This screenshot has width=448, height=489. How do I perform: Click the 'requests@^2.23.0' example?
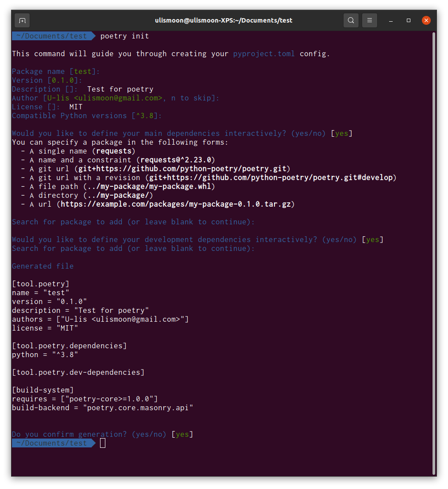[176, 160]
